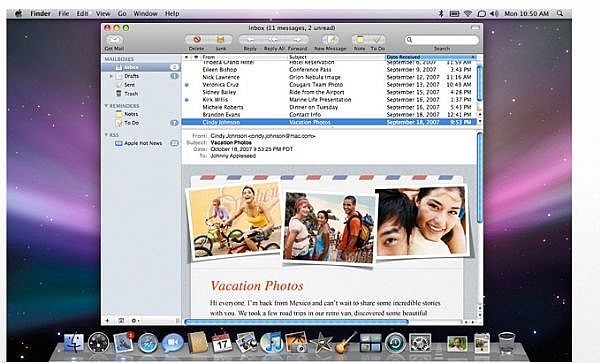Launch Safari compass icon in Dock
Image resolution: width=600 pixels, height=363 pixels.
(x=148, y=343)
